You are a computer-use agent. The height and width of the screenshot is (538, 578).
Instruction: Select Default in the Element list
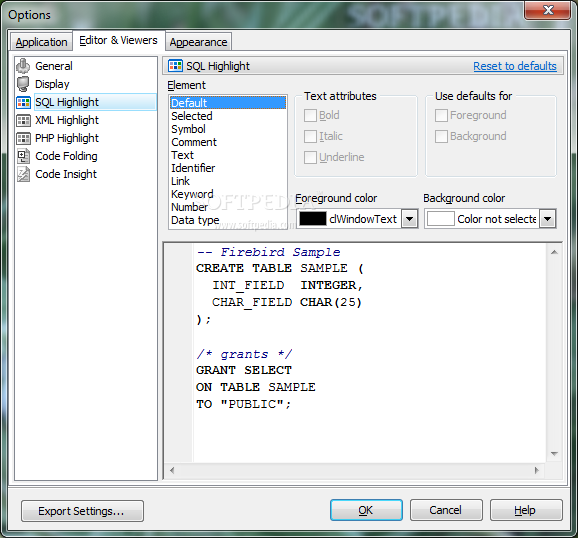pos(228,103)
